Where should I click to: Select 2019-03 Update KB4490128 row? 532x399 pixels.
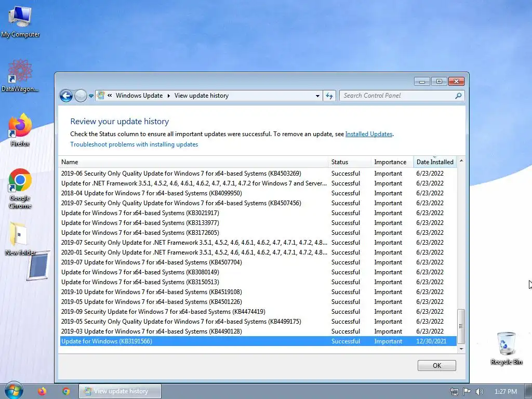coord(258,331)
